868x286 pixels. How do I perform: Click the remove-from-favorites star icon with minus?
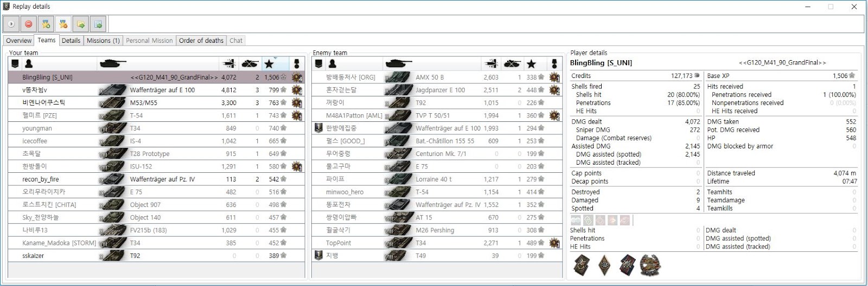coord(63,24)
